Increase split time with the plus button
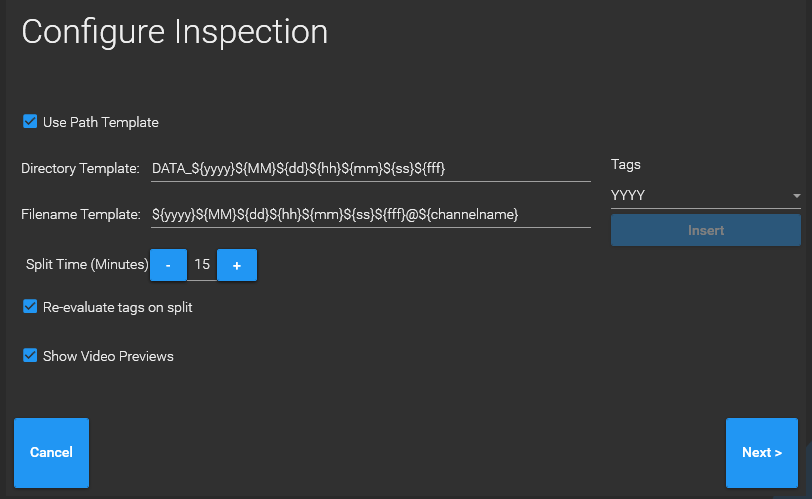812x499 pixels. tap(237, 265)
